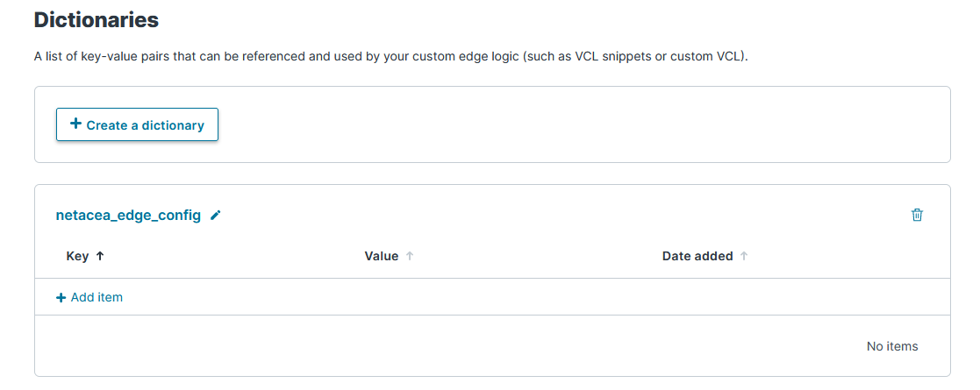Screen dimensions: 980x390
Task: Click the key-value pairs description text
Action: pos(263,57)
